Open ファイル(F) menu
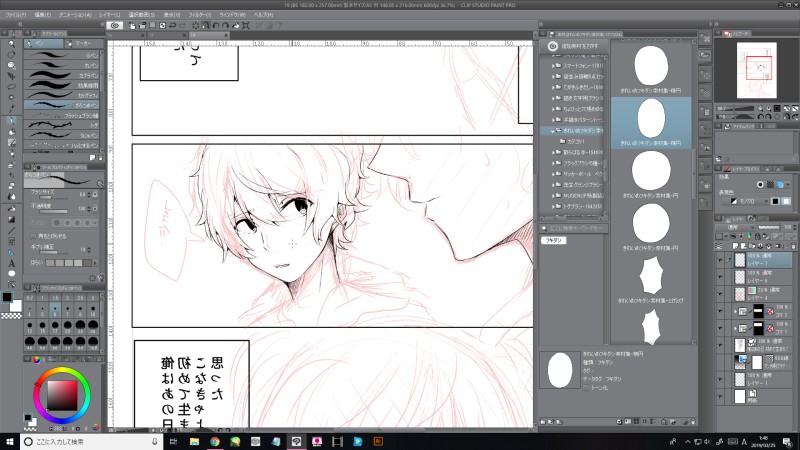The image size is (800, 450). pos(16,15)
